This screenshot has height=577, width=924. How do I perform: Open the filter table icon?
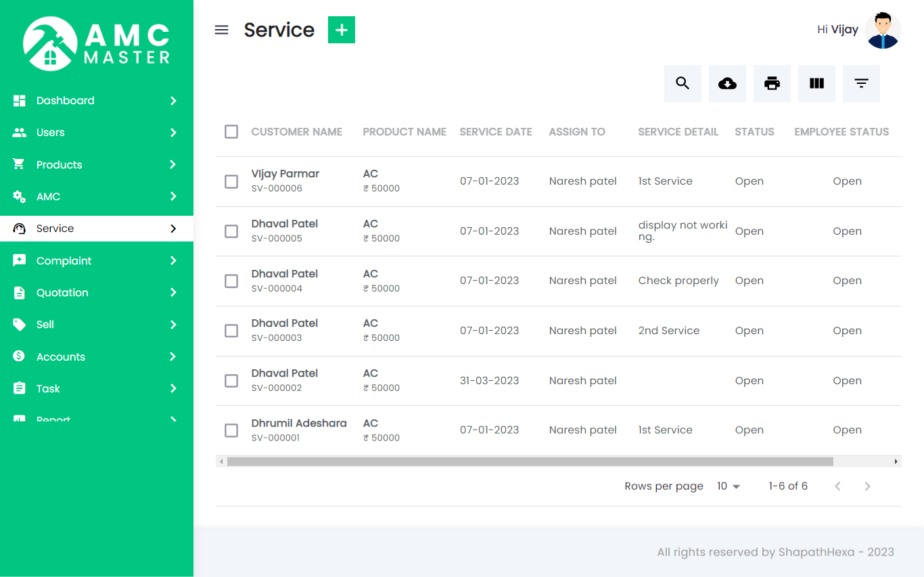[861, 83]
